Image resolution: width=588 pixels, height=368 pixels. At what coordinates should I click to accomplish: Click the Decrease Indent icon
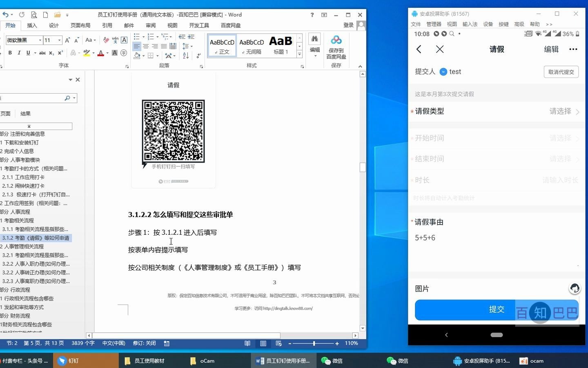tap(182, 37)
